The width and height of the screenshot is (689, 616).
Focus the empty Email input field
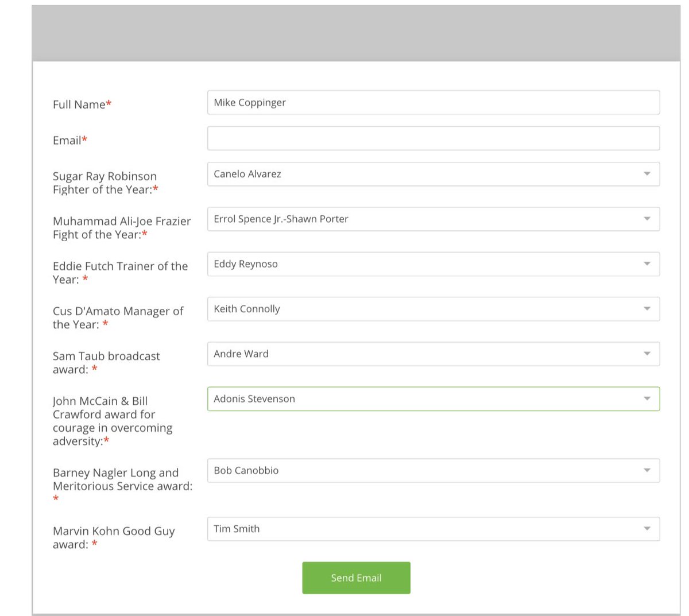tap(433, 138)
